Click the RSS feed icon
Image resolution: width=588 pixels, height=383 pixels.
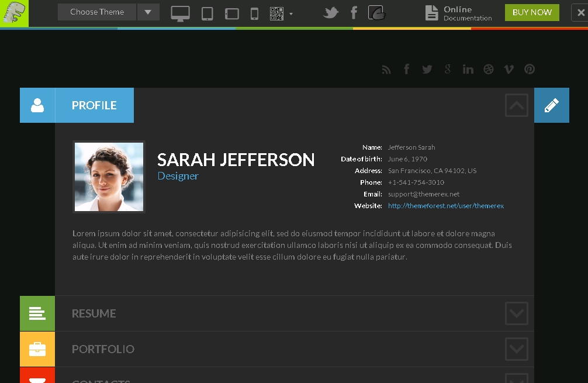[x=386, y=70]
